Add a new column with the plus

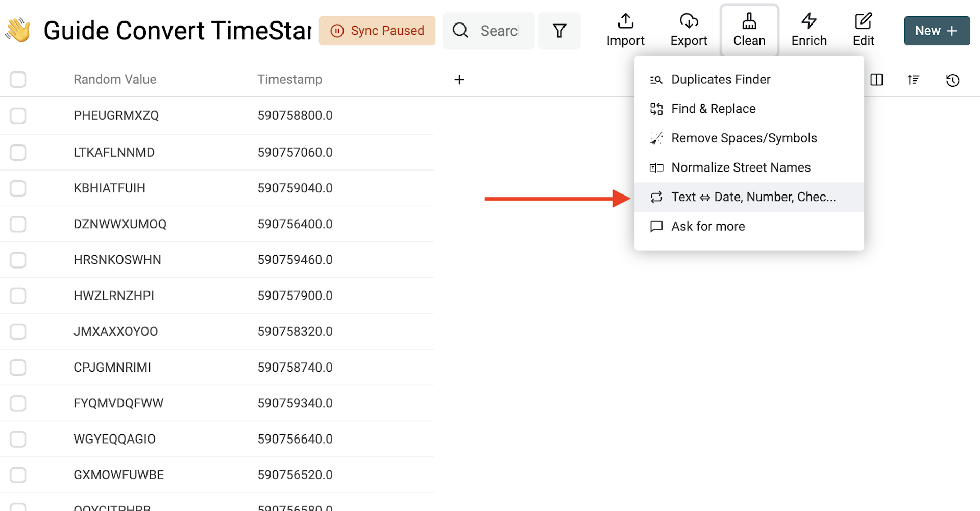459,80
